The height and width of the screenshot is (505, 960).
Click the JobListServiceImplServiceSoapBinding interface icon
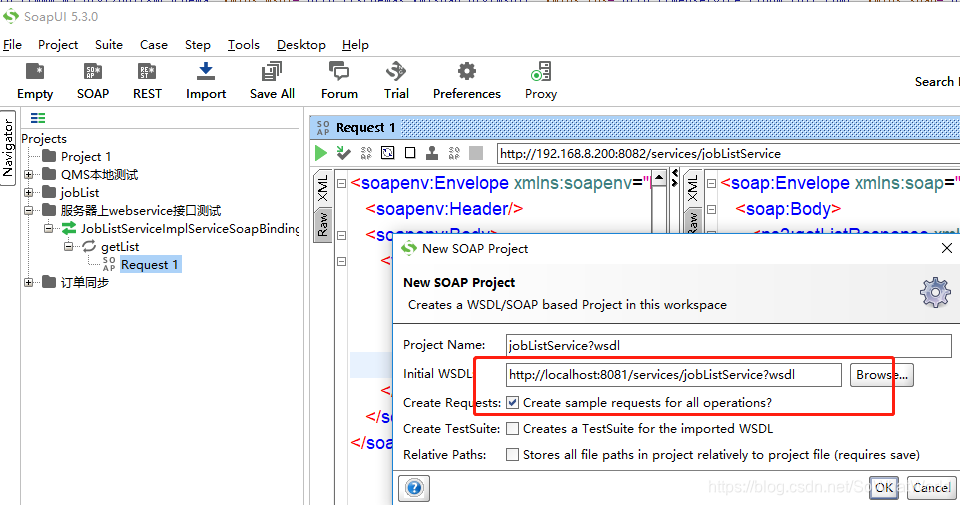[x=69, y=228]
